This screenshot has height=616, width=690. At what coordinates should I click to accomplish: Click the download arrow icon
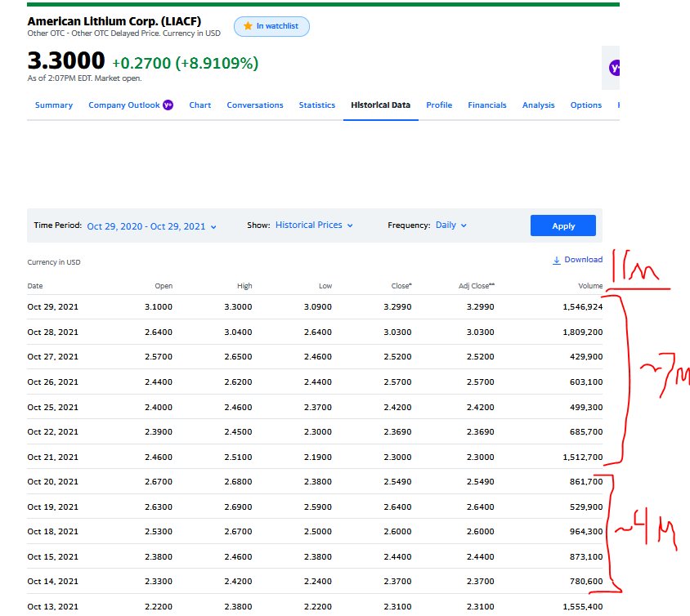(557, 261)
